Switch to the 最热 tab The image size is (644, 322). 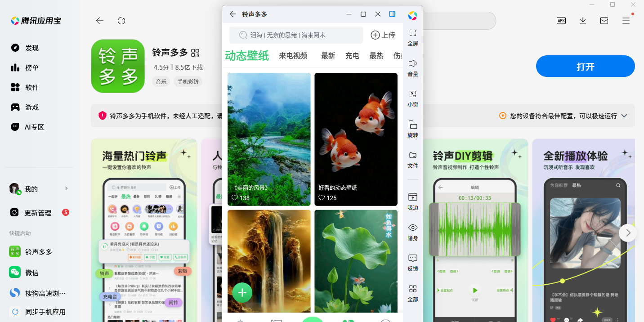click(376, 56)
